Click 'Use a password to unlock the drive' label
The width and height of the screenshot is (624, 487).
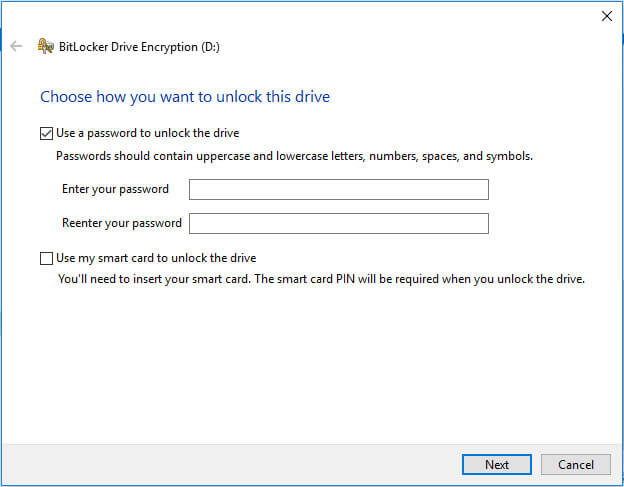point(148,133)
